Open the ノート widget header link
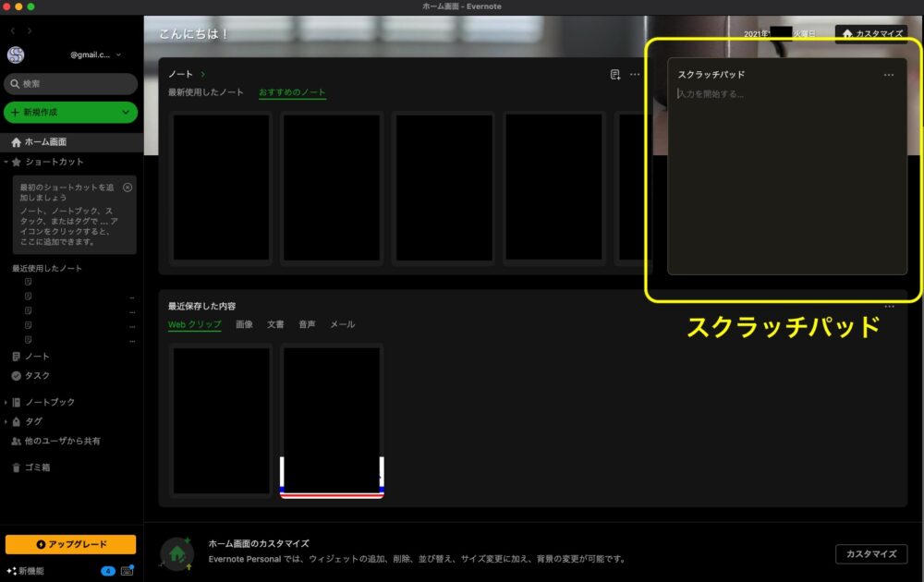924x582 pixels. 187,74
